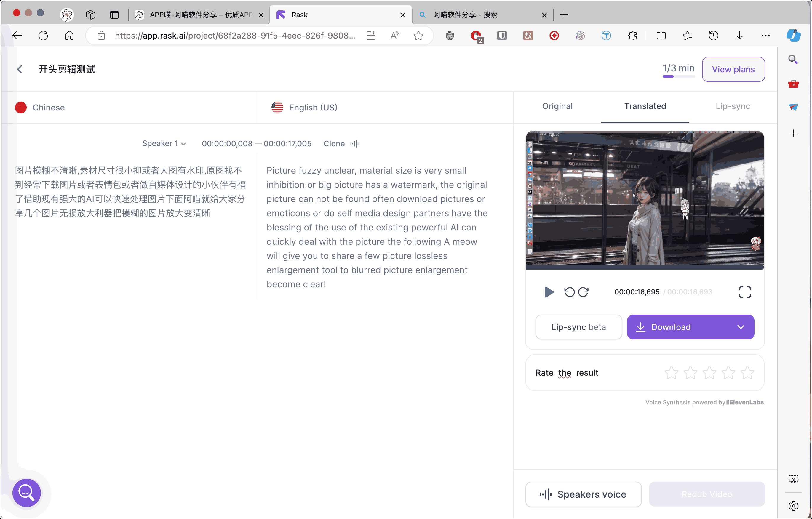Open the Lip-sync tab

[x=733, y=106]
